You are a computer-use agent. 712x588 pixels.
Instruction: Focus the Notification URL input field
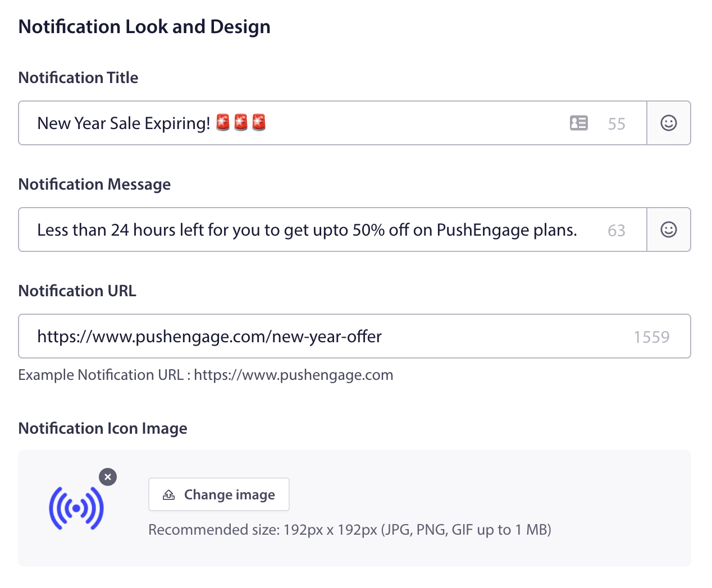(354, 336)
